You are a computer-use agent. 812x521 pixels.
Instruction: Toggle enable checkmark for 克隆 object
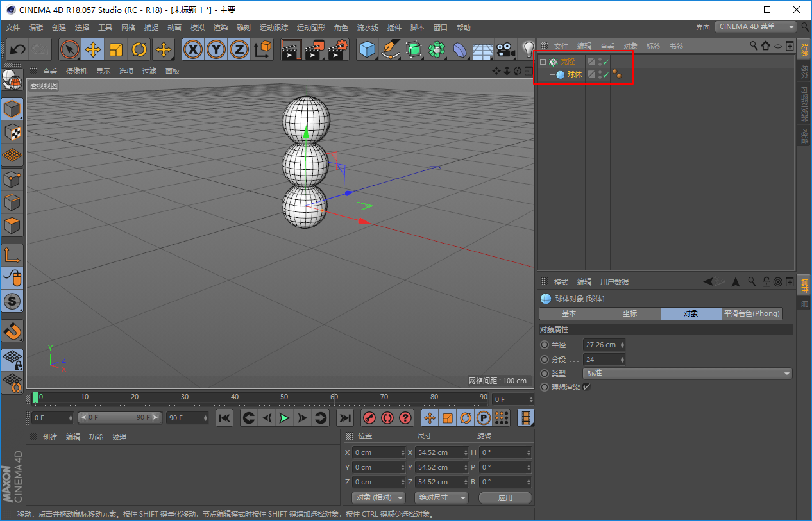pos(605,62)
